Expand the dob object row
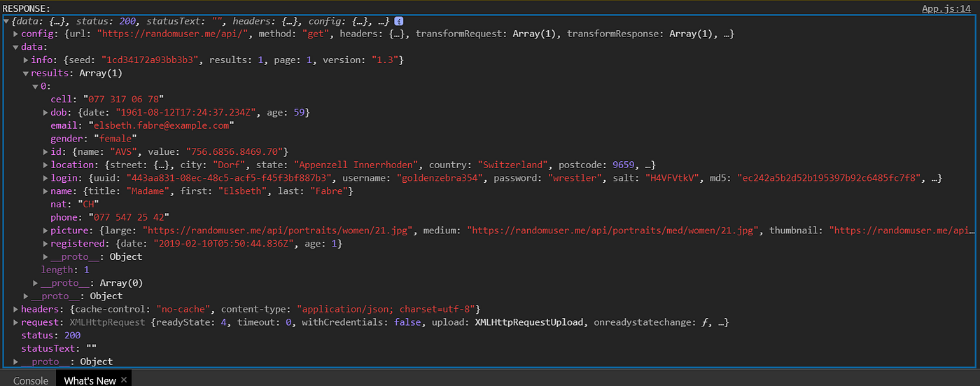 click(x=45, y=112)
